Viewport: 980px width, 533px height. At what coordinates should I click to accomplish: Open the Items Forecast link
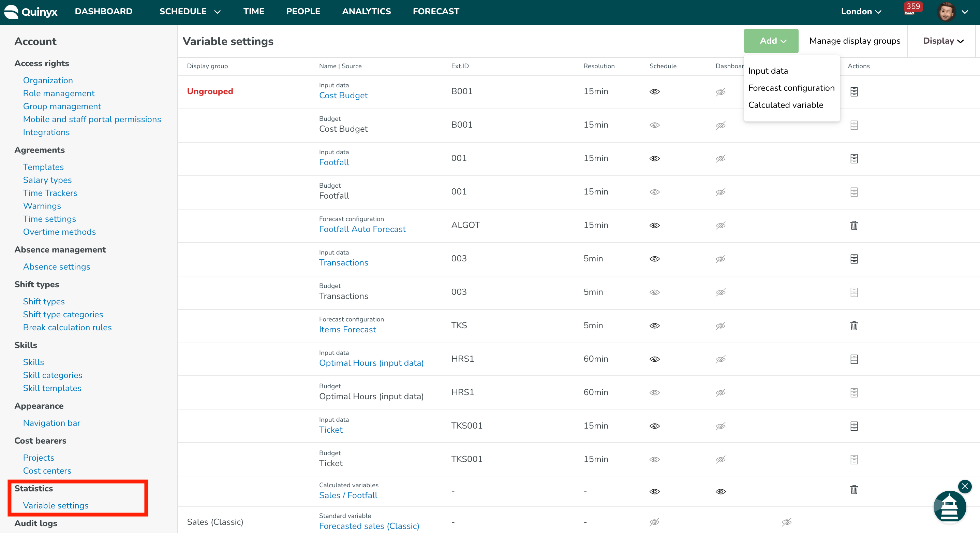[347, 330]
